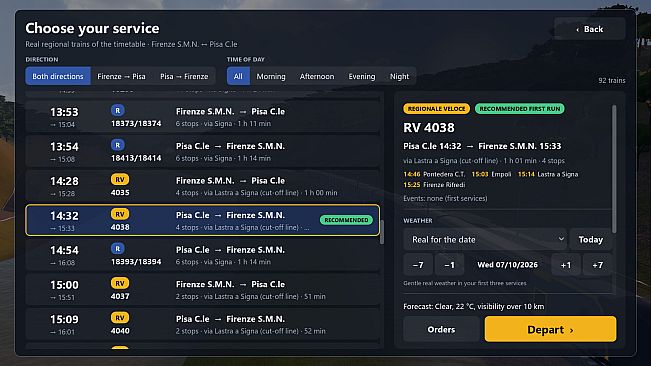Choose the 14:28 Firenze to Pisa service

click(203, 186)
